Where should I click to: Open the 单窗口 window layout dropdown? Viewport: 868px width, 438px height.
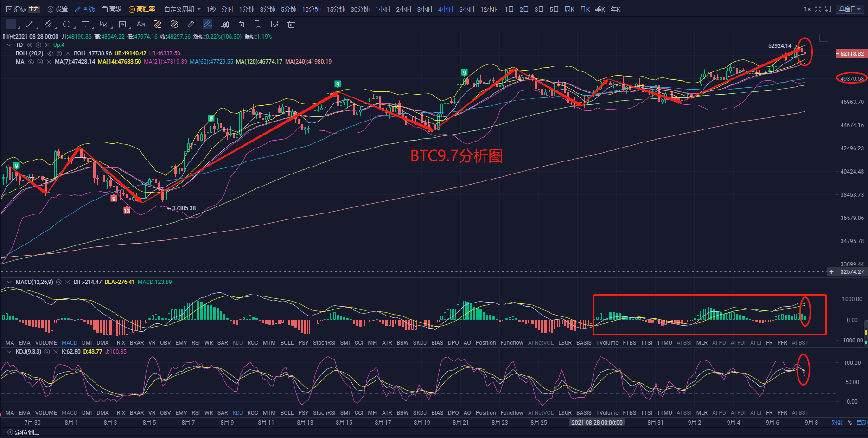849,9
